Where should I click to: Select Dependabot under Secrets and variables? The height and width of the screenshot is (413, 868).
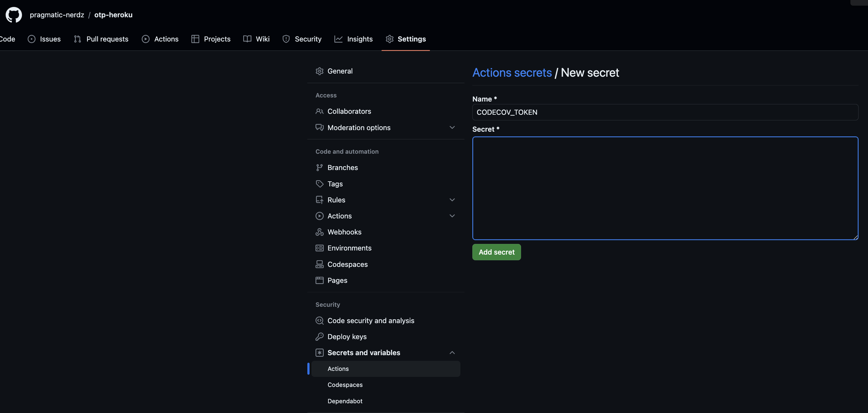pos(345,401)
